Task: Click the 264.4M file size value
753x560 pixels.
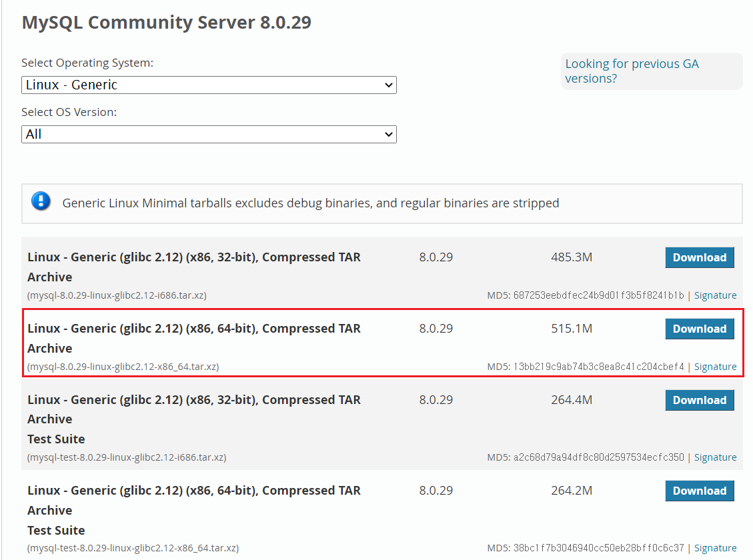Action: pyautogui.click(x=572, y=400)
